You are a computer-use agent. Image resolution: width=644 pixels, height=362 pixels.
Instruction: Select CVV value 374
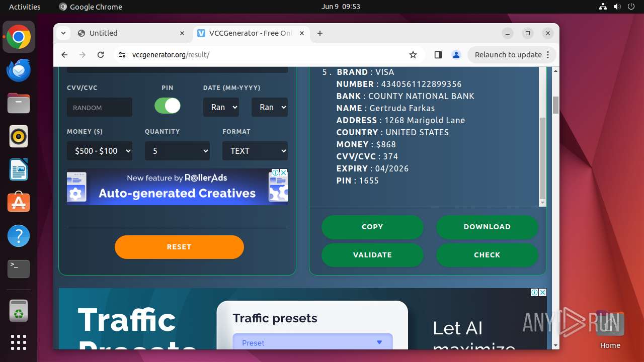[x=390, y=156]
